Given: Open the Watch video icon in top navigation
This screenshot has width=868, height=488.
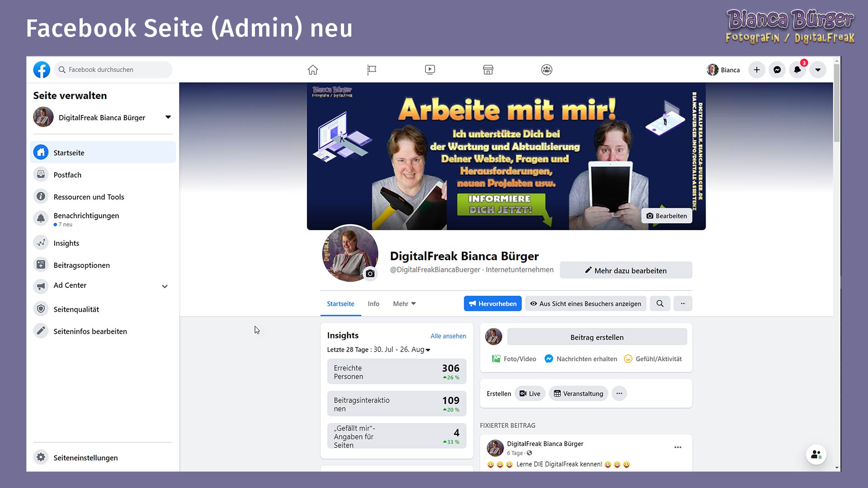Looking at the screenshot, I should point(430,70).
